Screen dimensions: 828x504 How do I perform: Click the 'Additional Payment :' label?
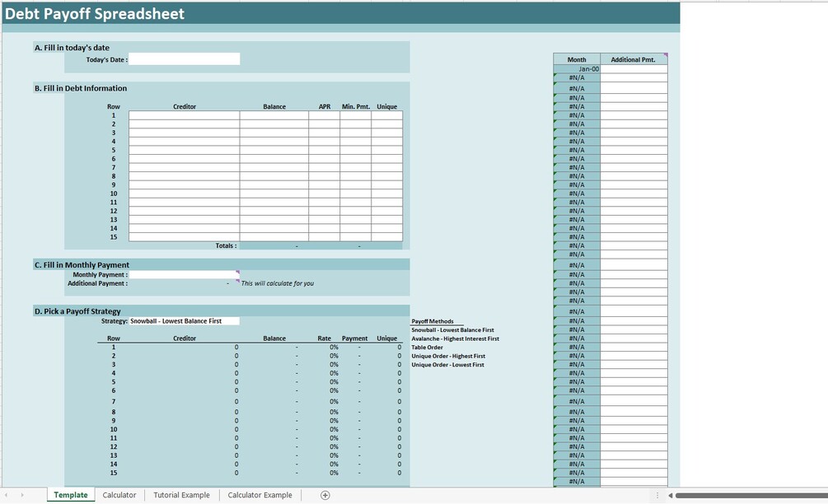tap(98, 283)
